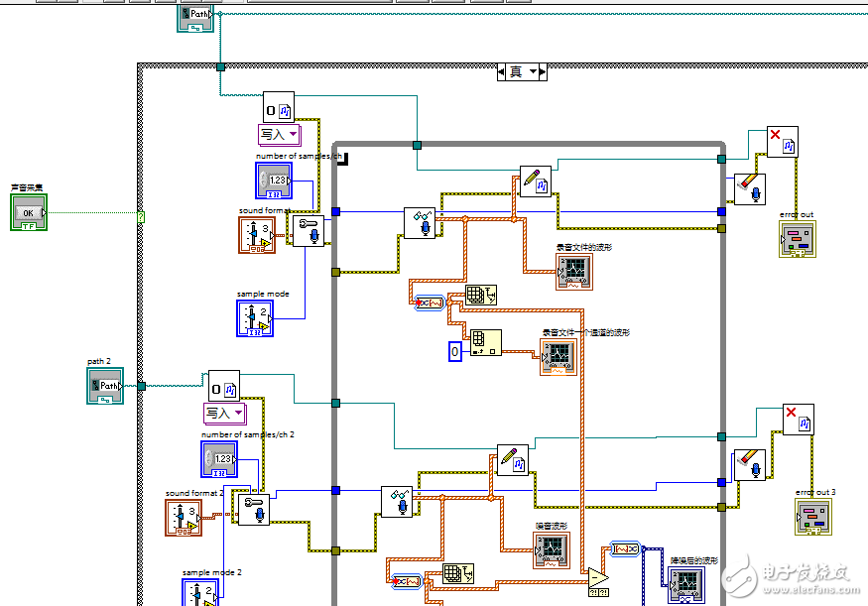Click the 声音采集 OK boolean terminal
This screenshot has width=868, height=606.
29,212
